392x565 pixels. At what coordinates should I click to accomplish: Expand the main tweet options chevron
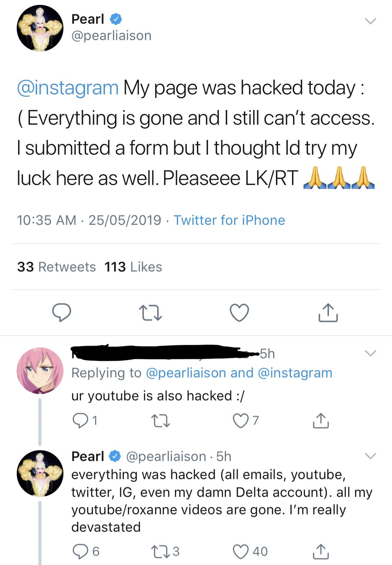click(x=370, y=22)
